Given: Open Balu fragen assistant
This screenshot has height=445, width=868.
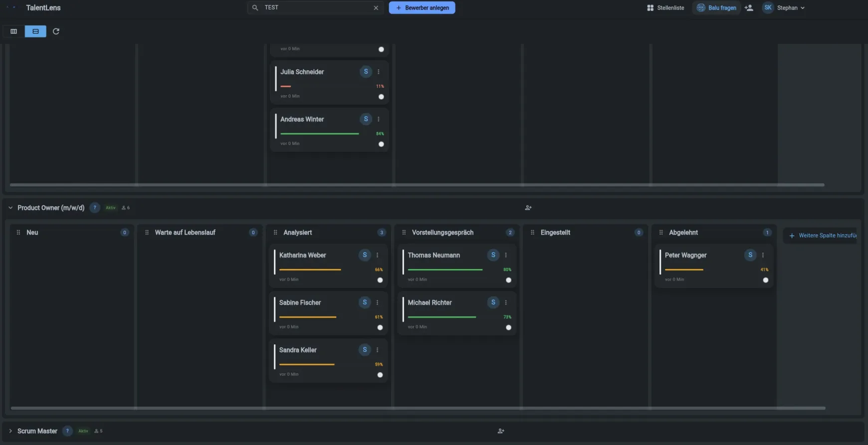Looking at the screenshot, I should point(716,8).
